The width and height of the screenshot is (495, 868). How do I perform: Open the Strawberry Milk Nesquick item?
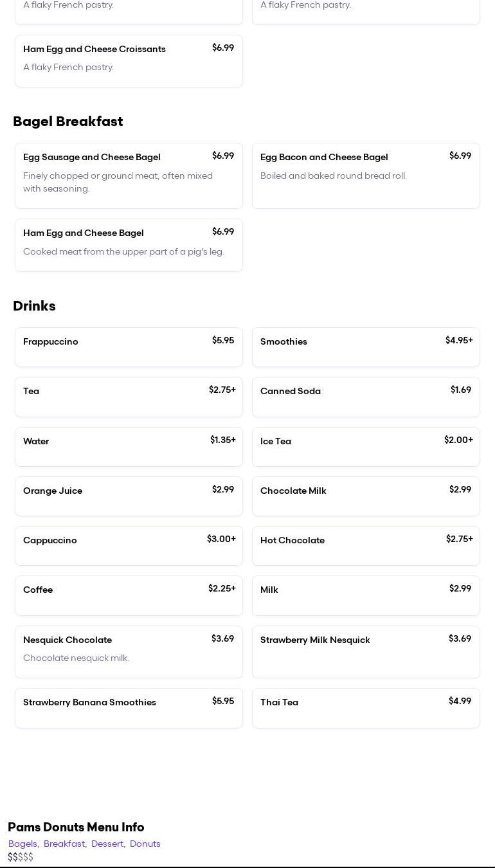click(366, 651)
